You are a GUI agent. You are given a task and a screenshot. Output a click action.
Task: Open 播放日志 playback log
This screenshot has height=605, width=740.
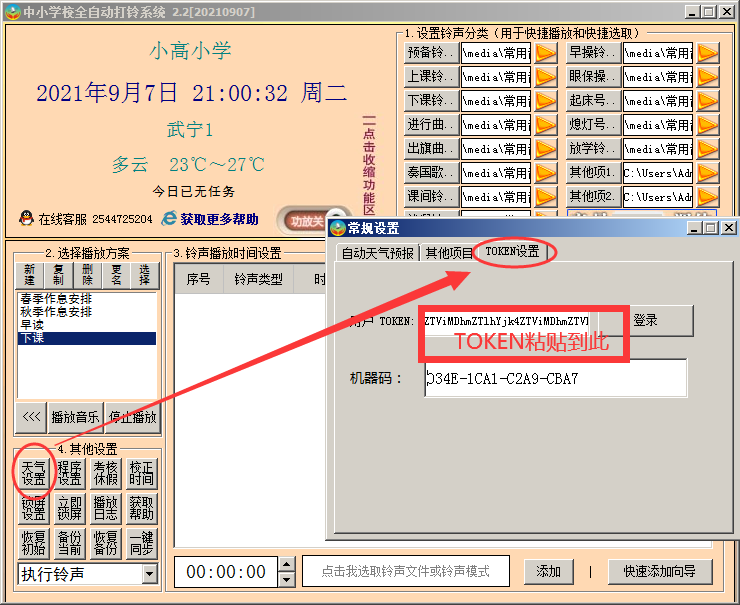coord(106,508)
